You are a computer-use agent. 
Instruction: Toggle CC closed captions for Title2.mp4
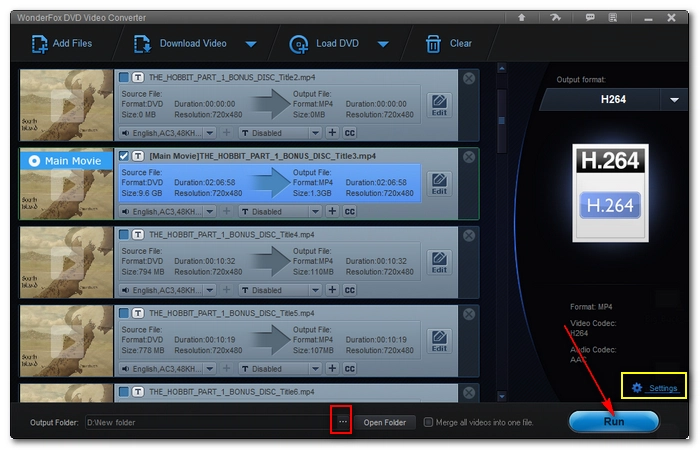click(350, 133)
